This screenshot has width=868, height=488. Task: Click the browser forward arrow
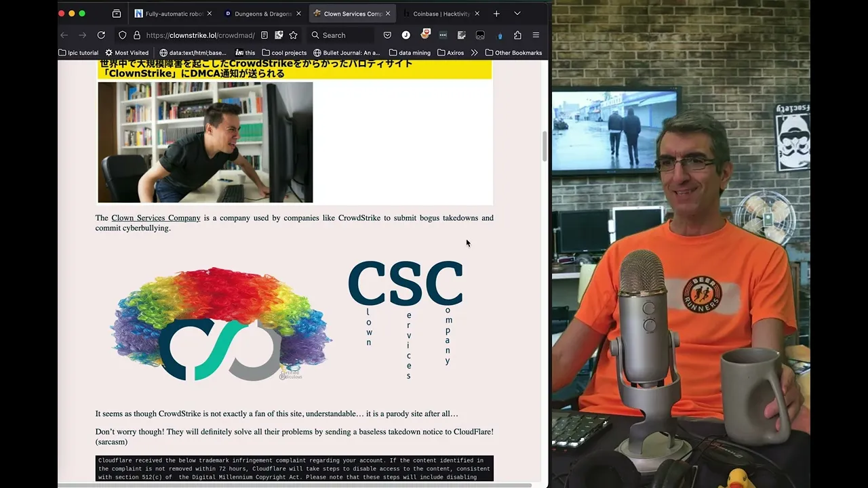click(83, 35)
